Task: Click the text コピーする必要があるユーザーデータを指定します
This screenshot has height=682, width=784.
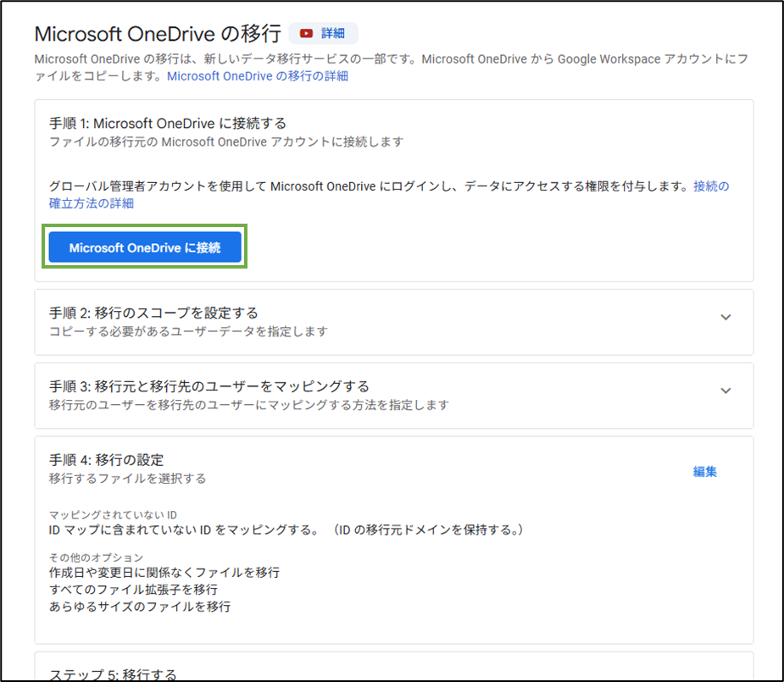Action: [x=188, y=331]
